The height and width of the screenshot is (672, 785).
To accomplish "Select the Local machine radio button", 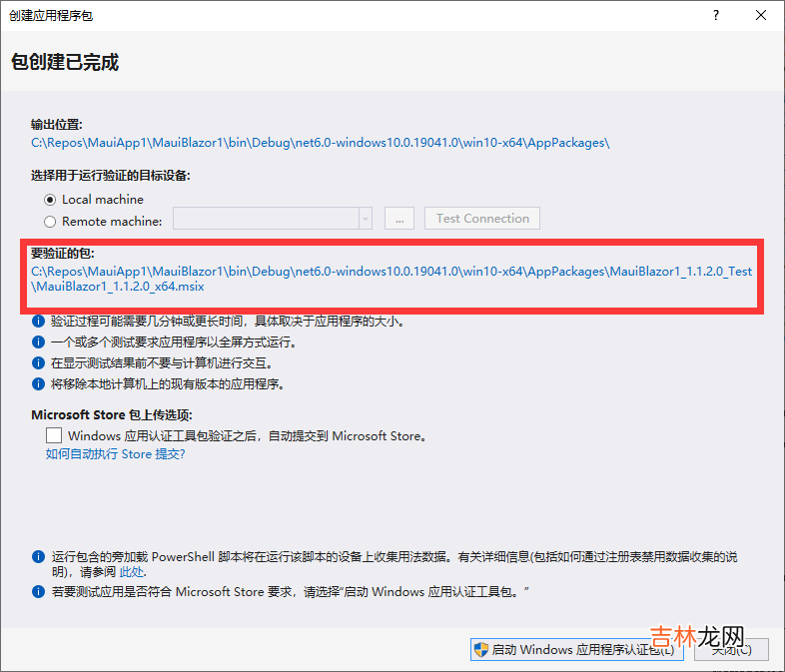I will click(50, 199).
